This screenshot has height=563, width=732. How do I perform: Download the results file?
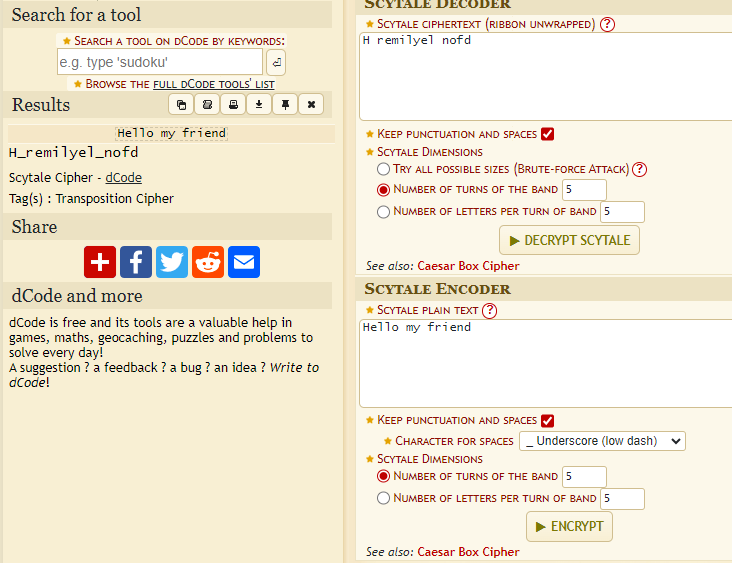(x=259, y=105)
